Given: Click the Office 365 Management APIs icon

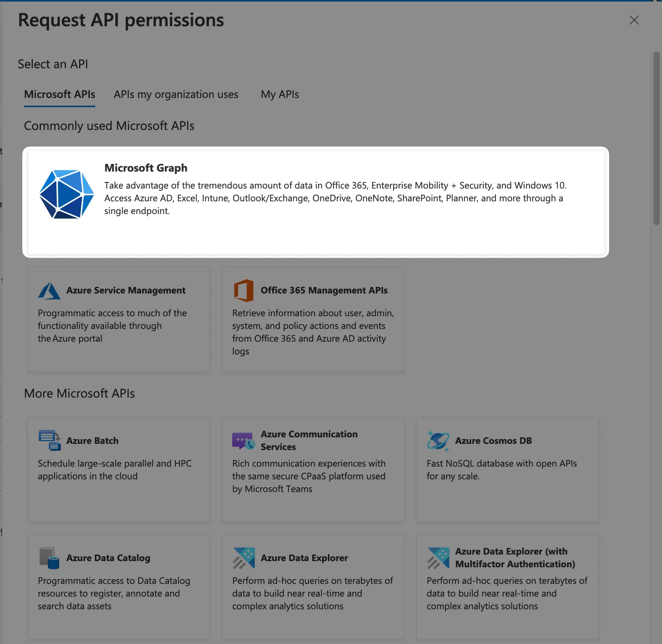Looking at the screenshot, I should click(x=243, y=290).
